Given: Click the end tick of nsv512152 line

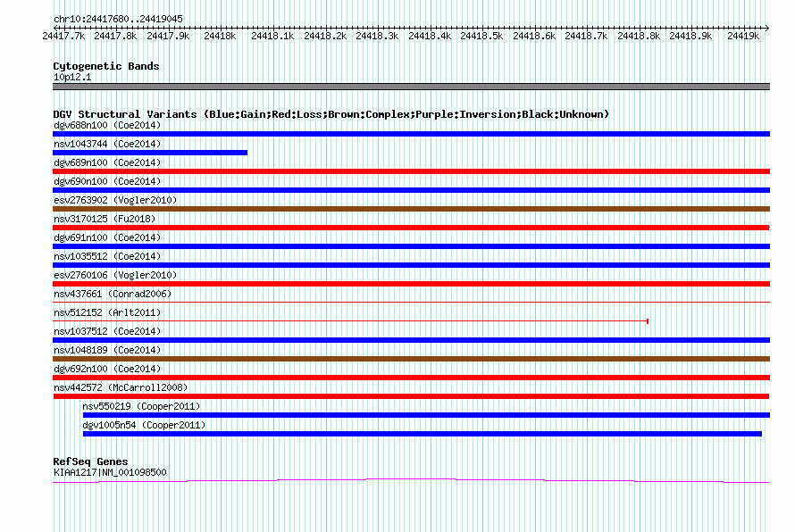Looking at the screenshot, I should (648, 321).
